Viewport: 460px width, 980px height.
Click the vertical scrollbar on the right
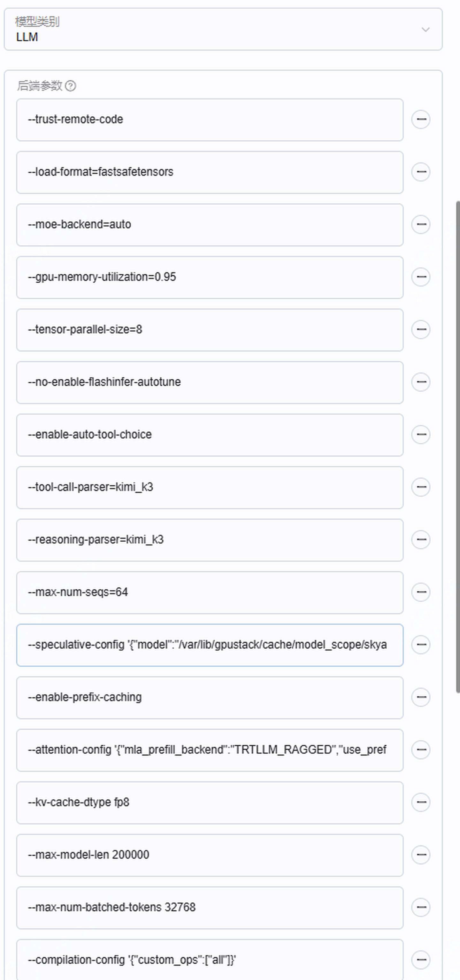pyautogui.click(x=458, y=447)
